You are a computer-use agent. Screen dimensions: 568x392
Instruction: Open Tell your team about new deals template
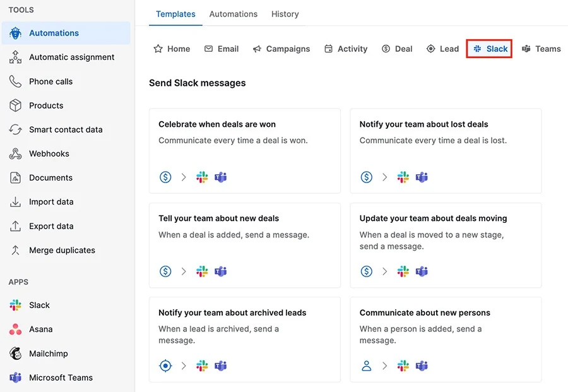coord(245,246)
